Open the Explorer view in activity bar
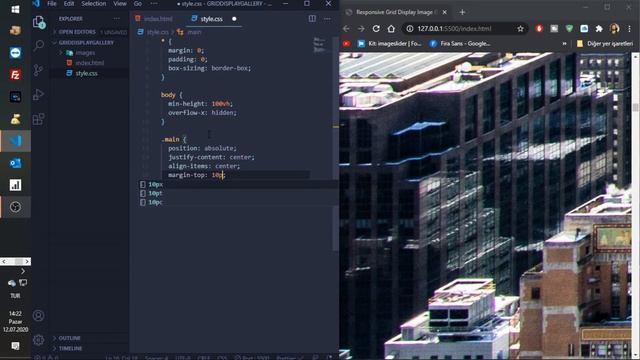Screen dimensions: 640x360 click(x=39, y=22)
